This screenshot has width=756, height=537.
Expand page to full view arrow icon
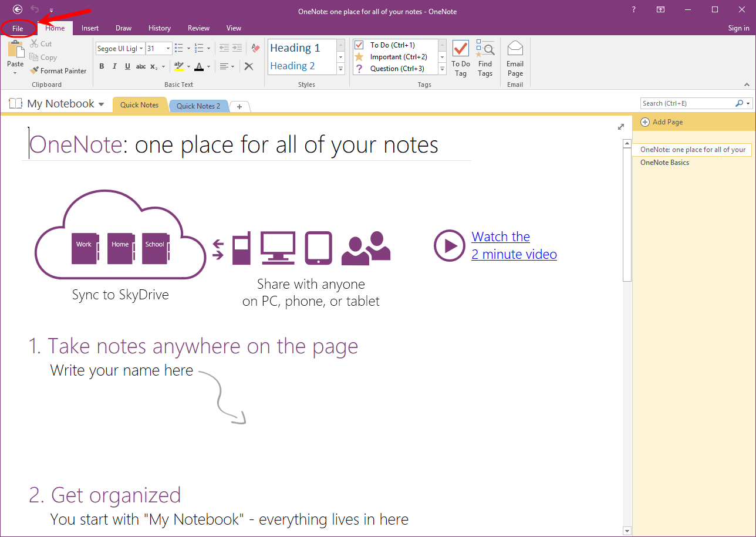coord(621,127)
